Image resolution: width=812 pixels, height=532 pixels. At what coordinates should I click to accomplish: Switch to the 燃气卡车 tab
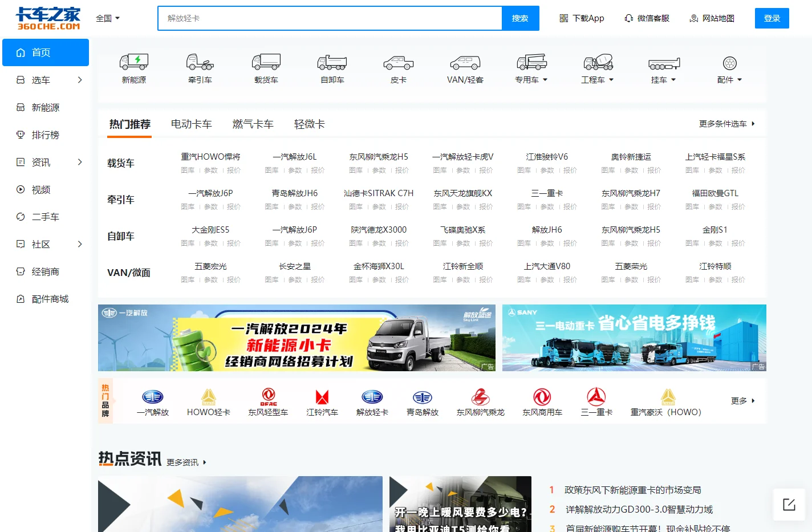click(x=253, y=124)
